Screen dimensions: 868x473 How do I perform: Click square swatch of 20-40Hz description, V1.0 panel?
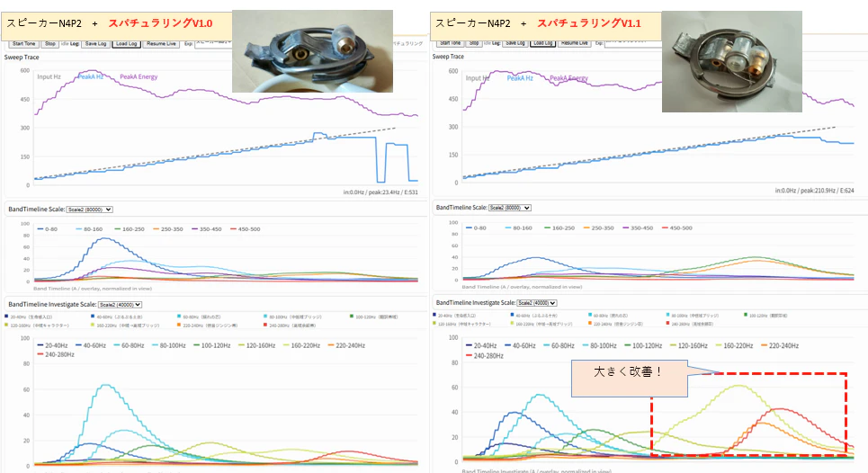click(x=6, y=317)
